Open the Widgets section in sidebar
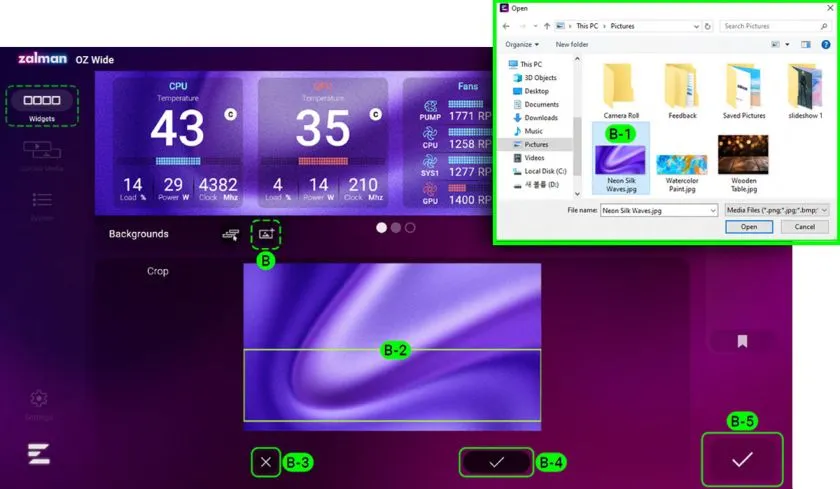 [x=42, y=104]
